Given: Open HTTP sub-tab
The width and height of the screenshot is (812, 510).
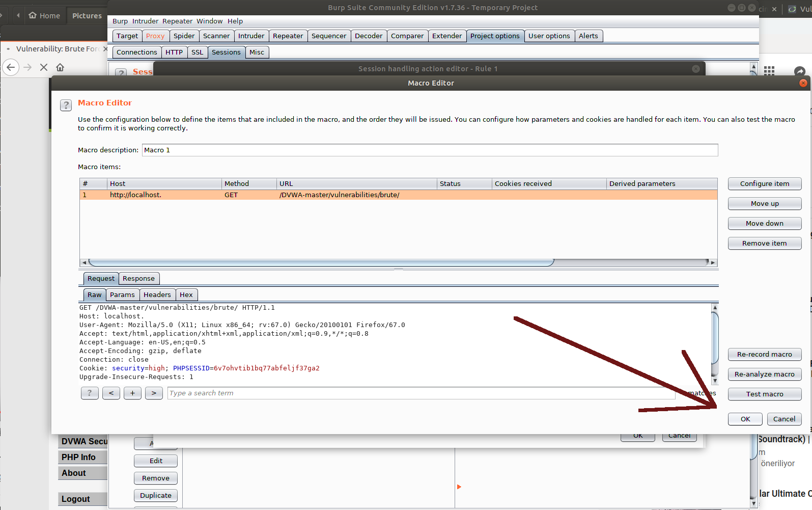Looking at the screenshot, I should click(174, 52).
